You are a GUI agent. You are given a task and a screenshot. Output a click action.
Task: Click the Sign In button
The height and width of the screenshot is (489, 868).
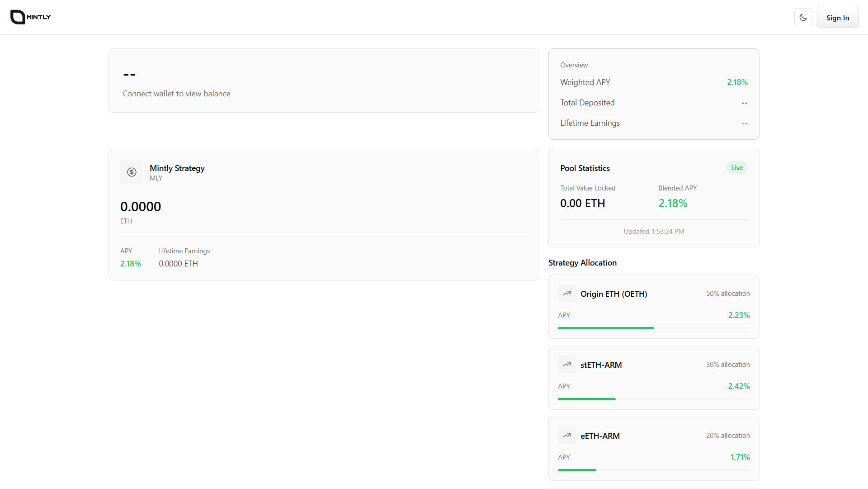click(x=838, y=18)
